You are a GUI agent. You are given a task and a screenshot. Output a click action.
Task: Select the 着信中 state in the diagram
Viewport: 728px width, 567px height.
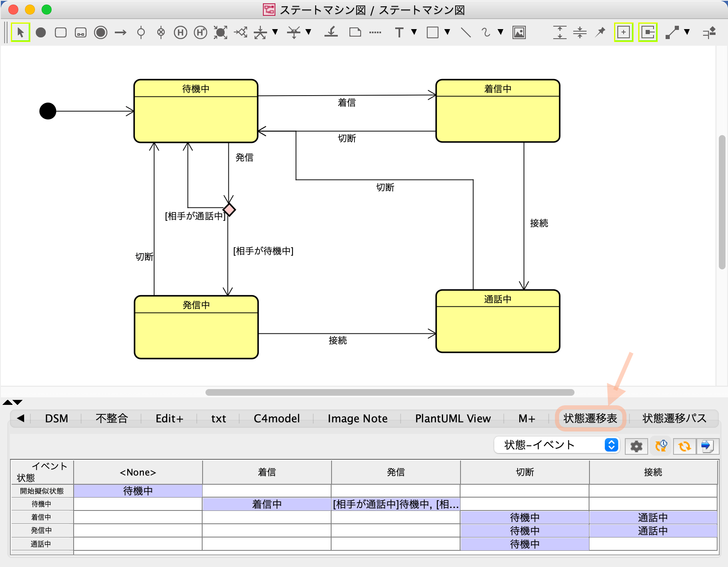point(498,111)
